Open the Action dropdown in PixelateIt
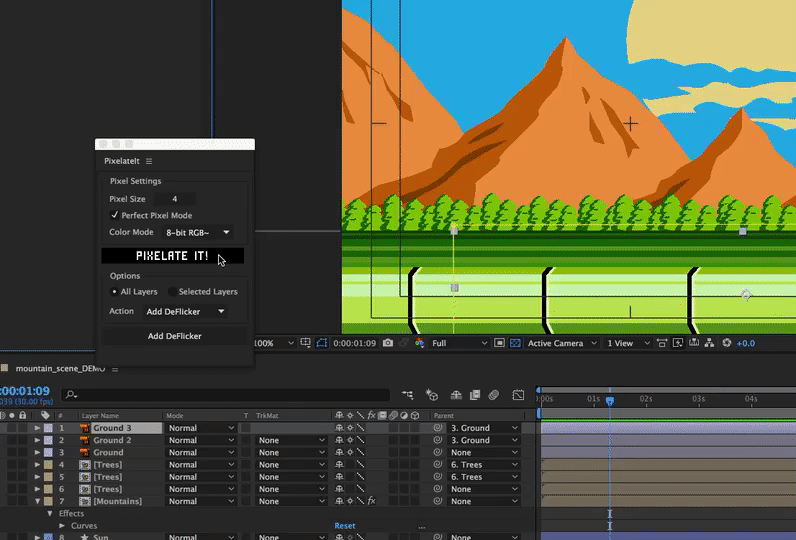 pos(185,311)
